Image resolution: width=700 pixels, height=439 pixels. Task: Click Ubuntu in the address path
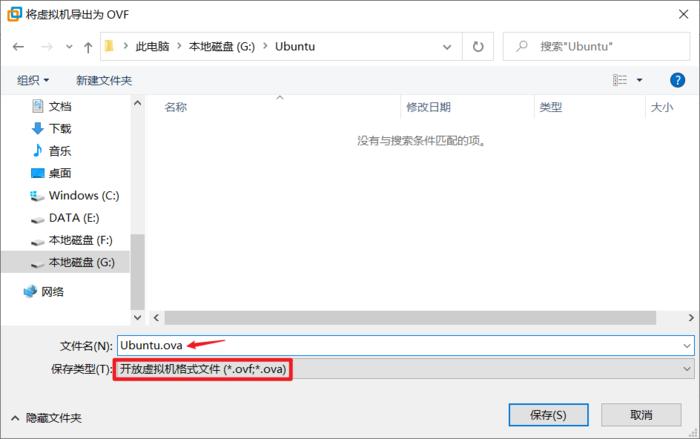point(295,46)
